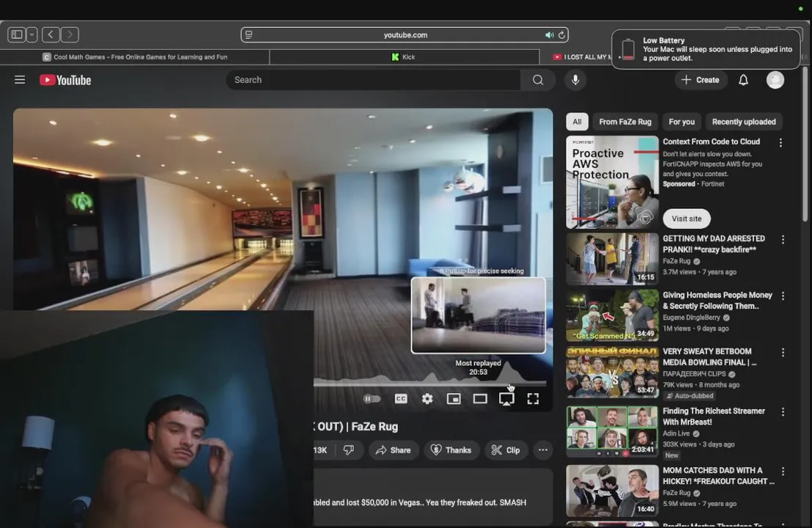Click the search magnifier button
Image resolution: width=812 pixels, height=528 pixels.
[x=538, y=80]
